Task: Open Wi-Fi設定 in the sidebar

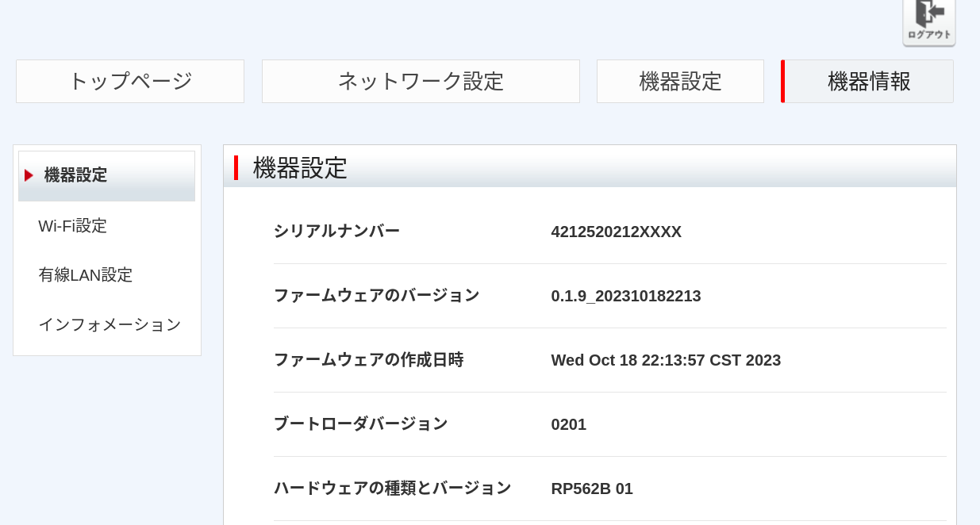Action: [72, 226]
